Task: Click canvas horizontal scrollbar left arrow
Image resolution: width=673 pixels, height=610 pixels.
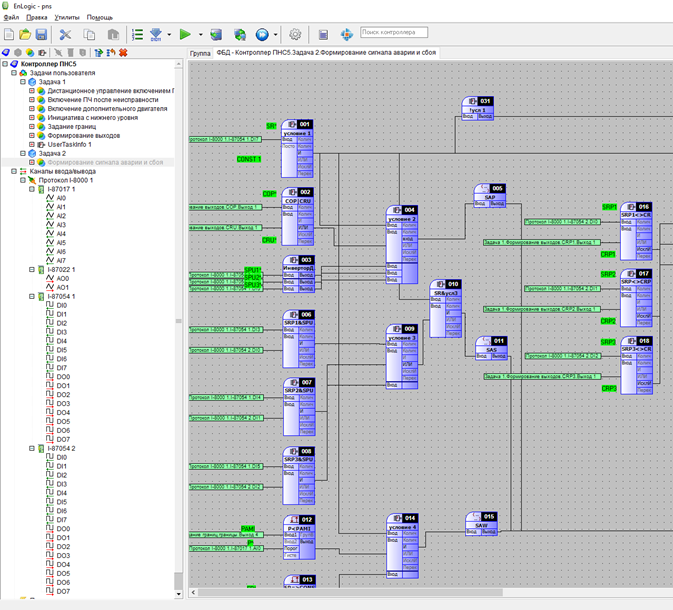Action: tap(193, 592)
